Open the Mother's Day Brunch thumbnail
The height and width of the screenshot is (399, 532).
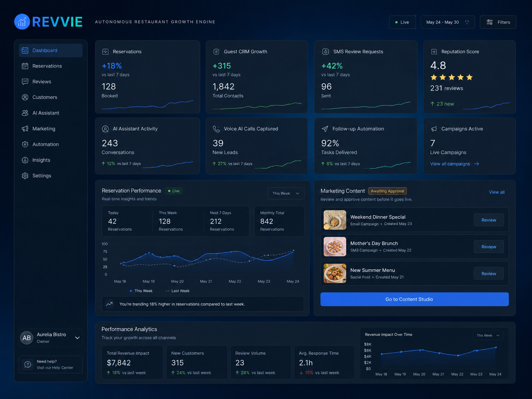(335, 247)
